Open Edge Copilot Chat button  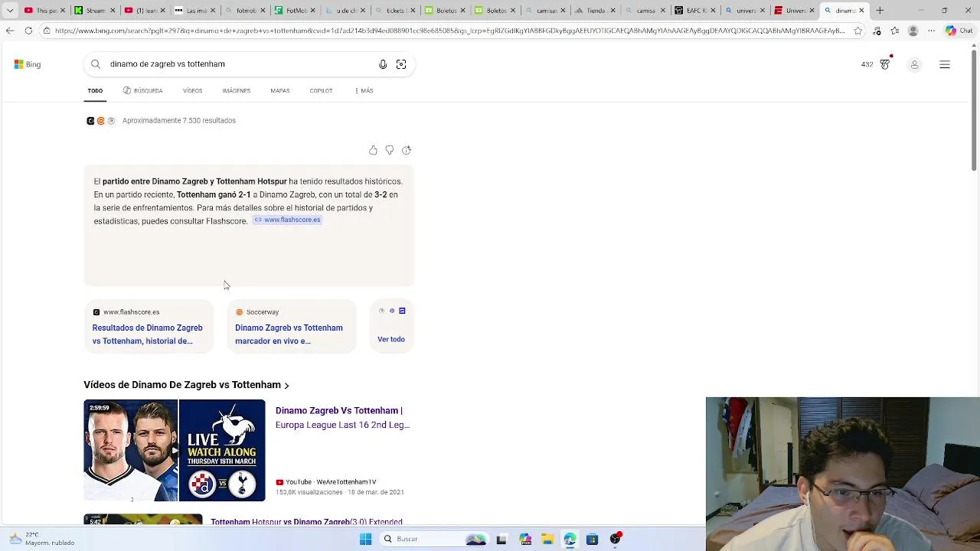pyautogui.click(x=958, y=31)
